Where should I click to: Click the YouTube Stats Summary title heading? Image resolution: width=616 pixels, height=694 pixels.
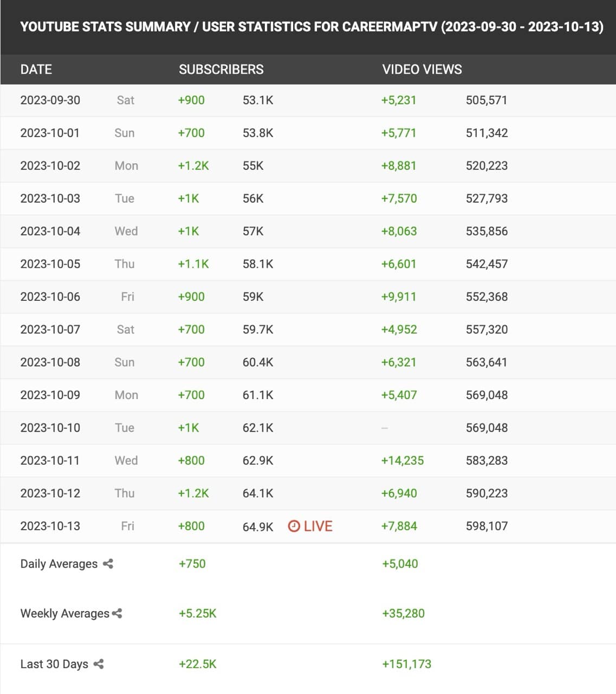coord(312,27)
